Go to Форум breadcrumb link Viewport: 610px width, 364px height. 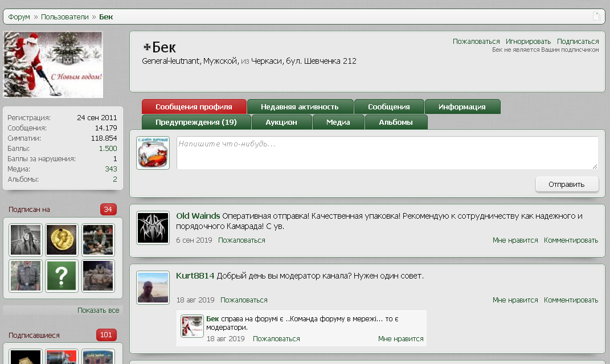pos(19,17)
